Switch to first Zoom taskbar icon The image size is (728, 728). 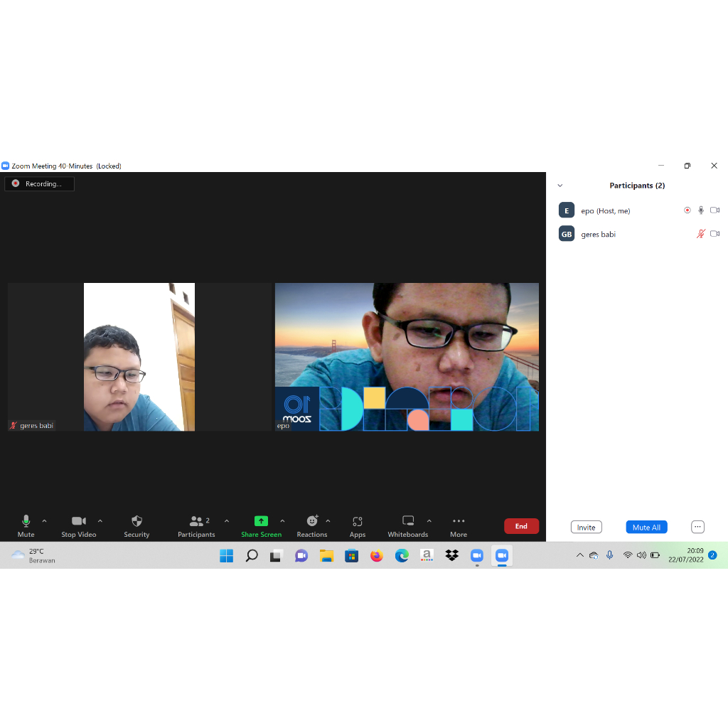[477, 555]
